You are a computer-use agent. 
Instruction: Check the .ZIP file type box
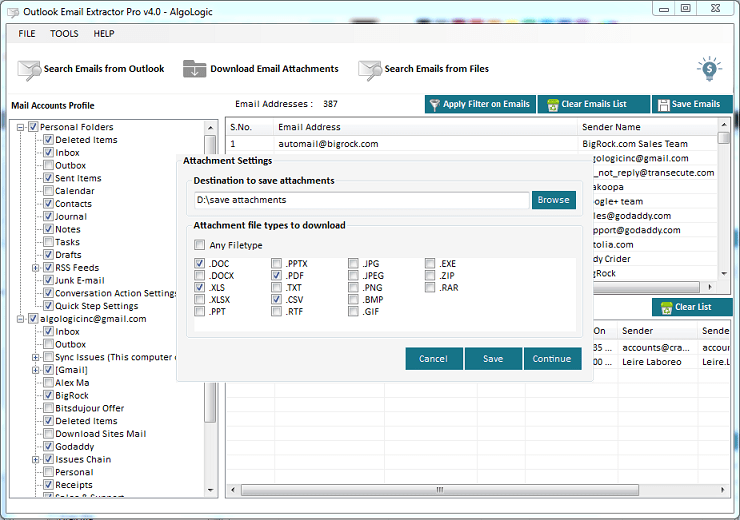click(431, 275)
